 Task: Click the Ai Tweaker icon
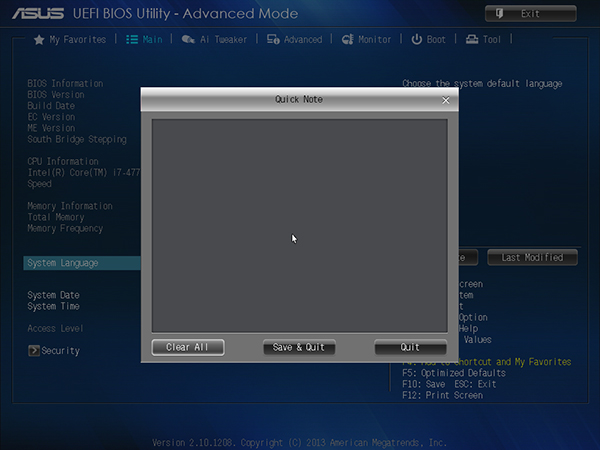coord(188,39)
